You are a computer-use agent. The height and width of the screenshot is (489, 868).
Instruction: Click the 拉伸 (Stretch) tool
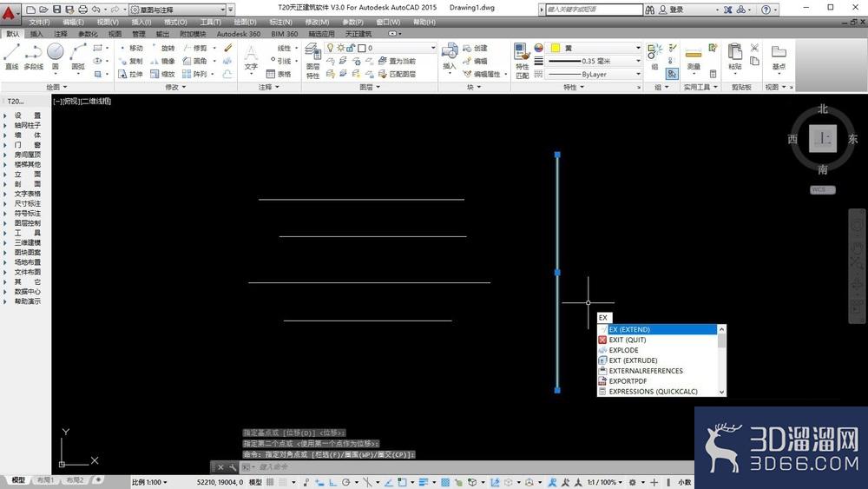tap(132, 74)
